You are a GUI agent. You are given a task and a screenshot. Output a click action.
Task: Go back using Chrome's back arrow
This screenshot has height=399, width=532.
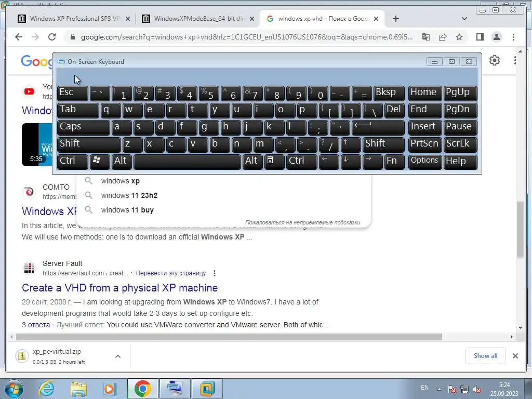click(19, 37)
